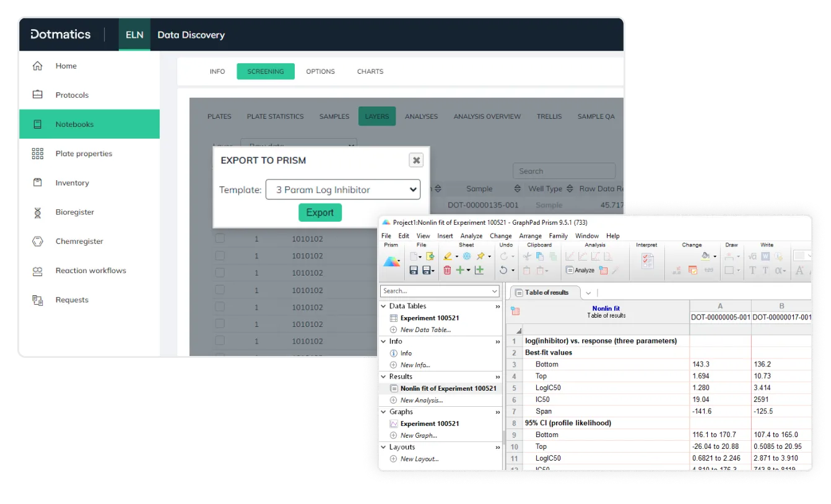Click New Layout link in navigator
The image size is (831, 504).
click(419, 459)
